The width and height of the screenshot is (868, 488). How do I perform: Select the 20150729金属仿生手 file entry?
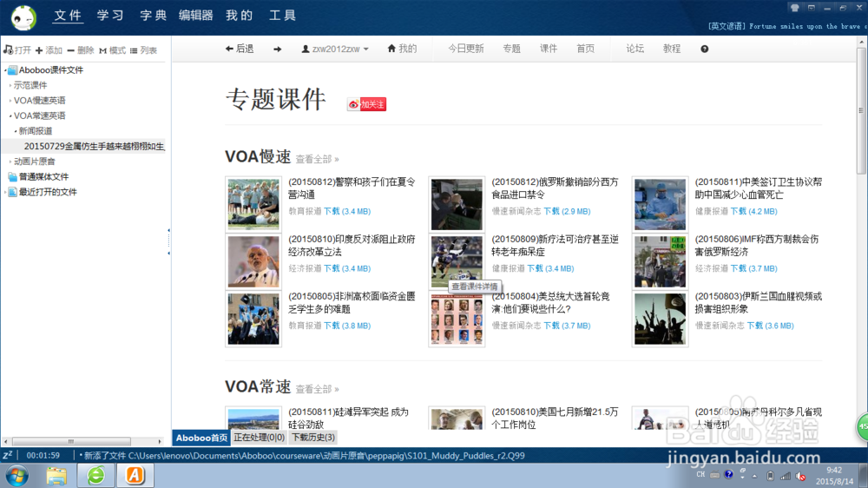pyautogui.click(x=94, y=146)
